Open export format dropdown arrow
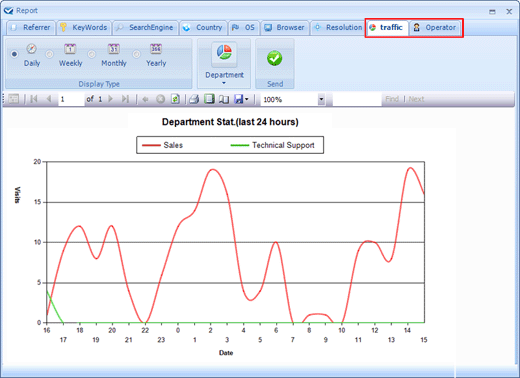Screen dimensions: 520x378 (x=247, y=99)
